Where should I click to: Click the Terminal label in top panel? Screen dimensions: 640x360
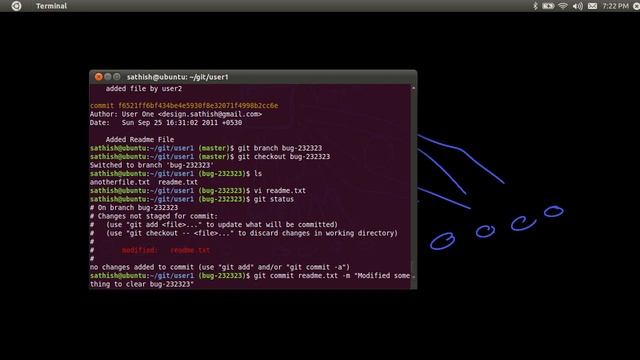click(x=51, y=6)
